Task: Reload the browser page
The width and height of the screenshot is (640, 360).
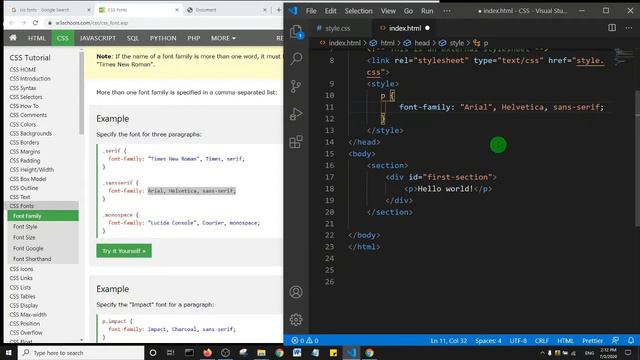Action: point(36,23)
